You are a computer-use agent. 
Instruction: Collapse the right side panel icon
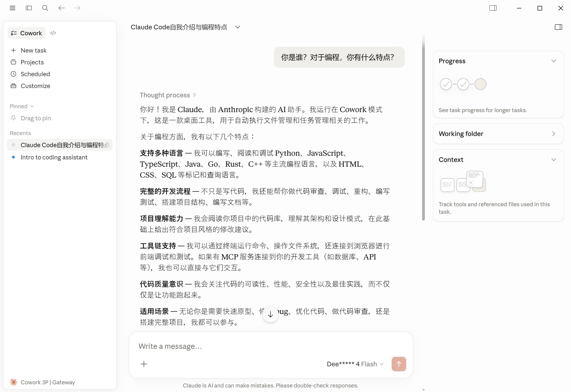pos(558,27)
